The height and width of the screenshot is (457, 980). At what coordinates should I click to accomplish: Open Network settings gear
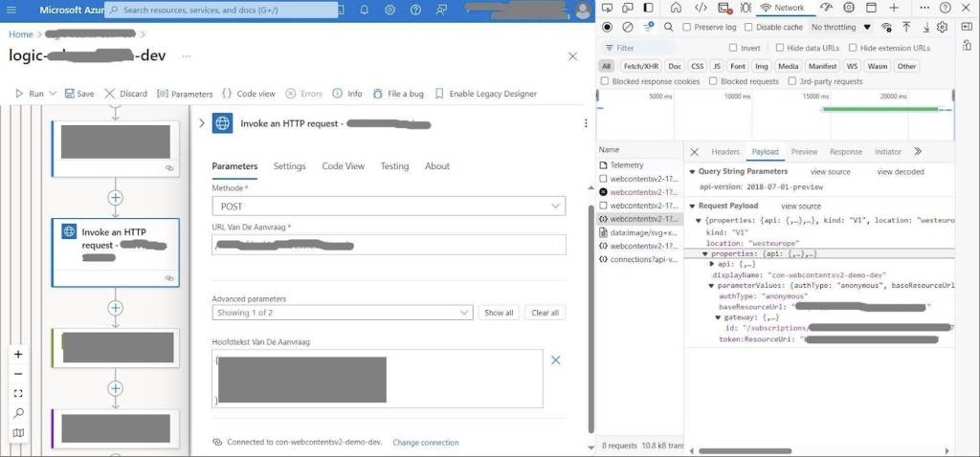point(943,28)
